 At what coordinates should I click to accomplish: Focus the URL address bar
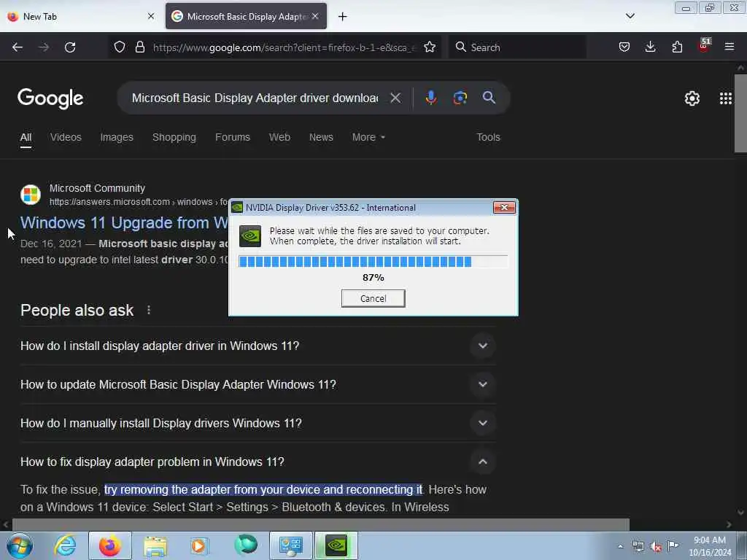(x=284, y=47)
